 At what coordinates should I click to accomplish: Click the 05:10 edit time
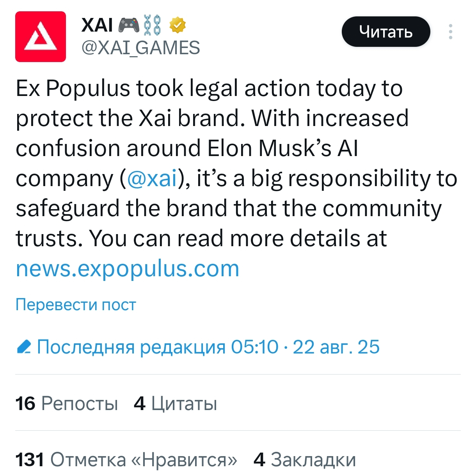(255, 347)
